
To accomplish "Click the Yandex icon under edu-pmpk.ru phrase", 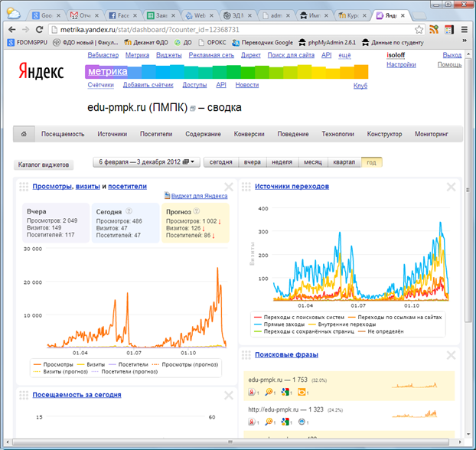I will (x=252, y=392).
